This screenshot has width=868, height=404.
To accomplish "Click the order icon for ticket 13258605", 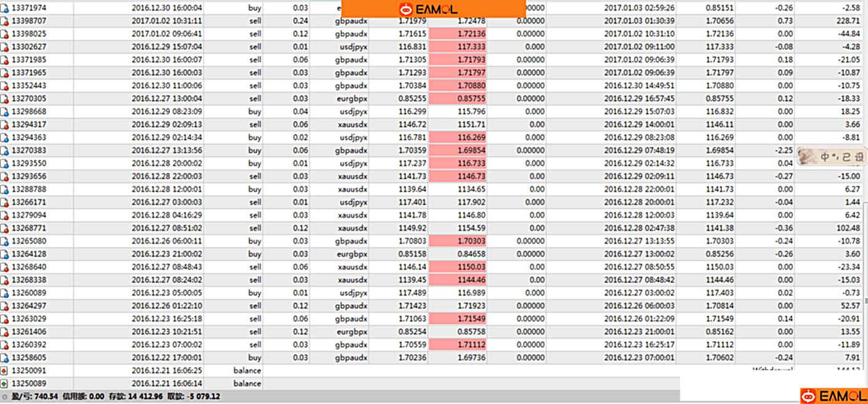I will (4, 358).
